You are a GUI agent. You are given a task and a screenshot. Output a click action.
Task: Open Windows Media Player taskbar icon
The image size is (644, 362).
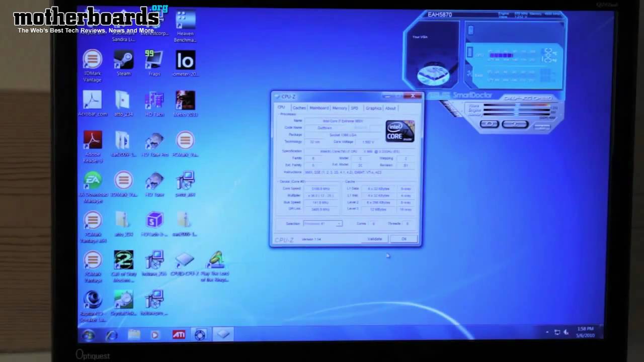click(x=155, y=335)
